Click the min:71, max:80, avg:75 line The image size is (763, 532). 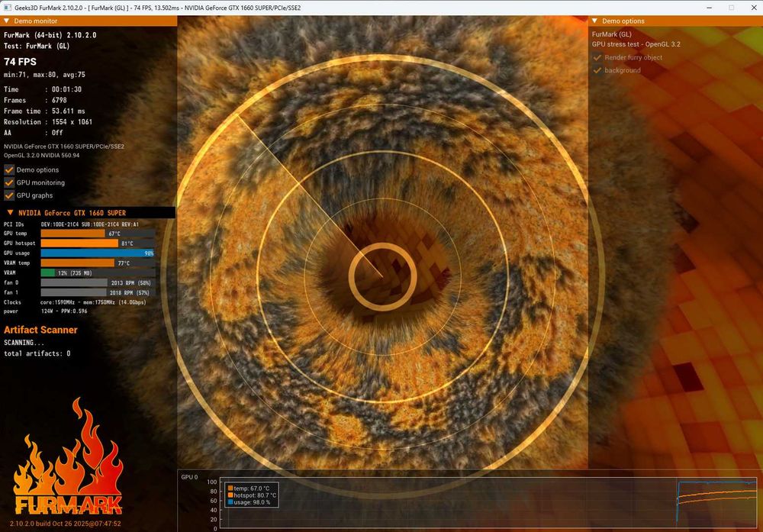[44, 75]
